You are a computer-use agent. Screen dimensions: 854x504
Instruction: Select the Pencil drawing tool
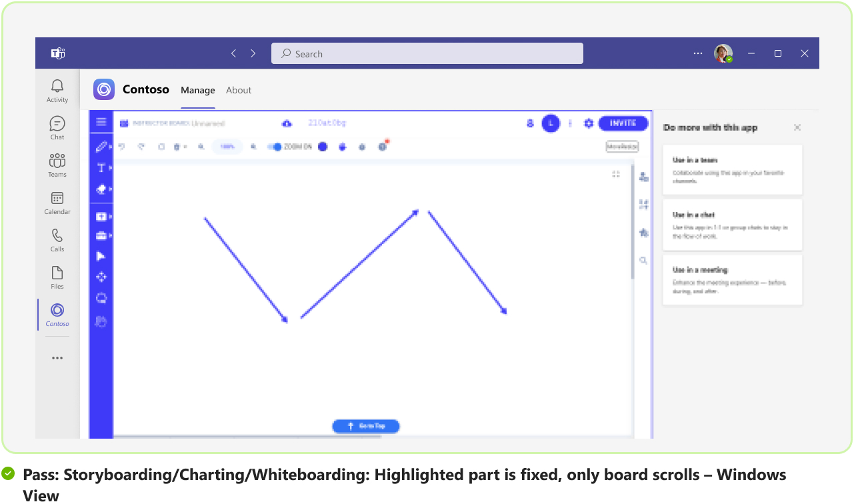pyautogui.click(x=101, y=146)
